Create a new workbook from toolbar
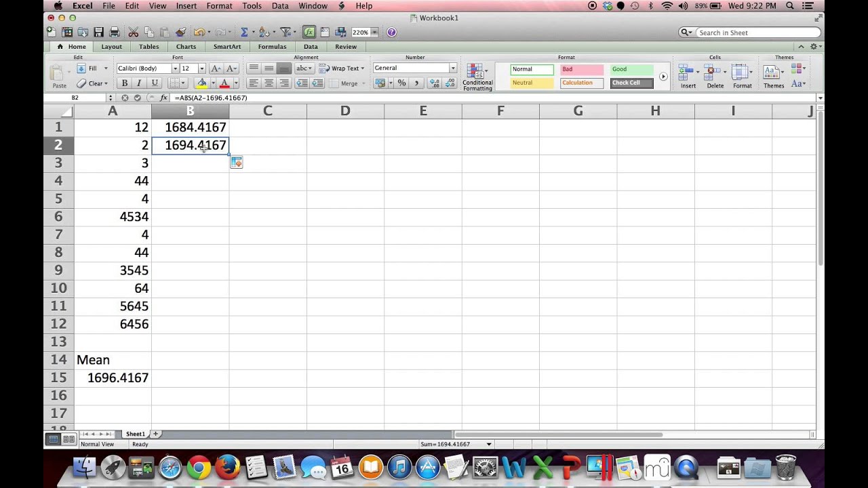This screenshot has width=868, height=488. pyautogui.click(x=52, y=32)
